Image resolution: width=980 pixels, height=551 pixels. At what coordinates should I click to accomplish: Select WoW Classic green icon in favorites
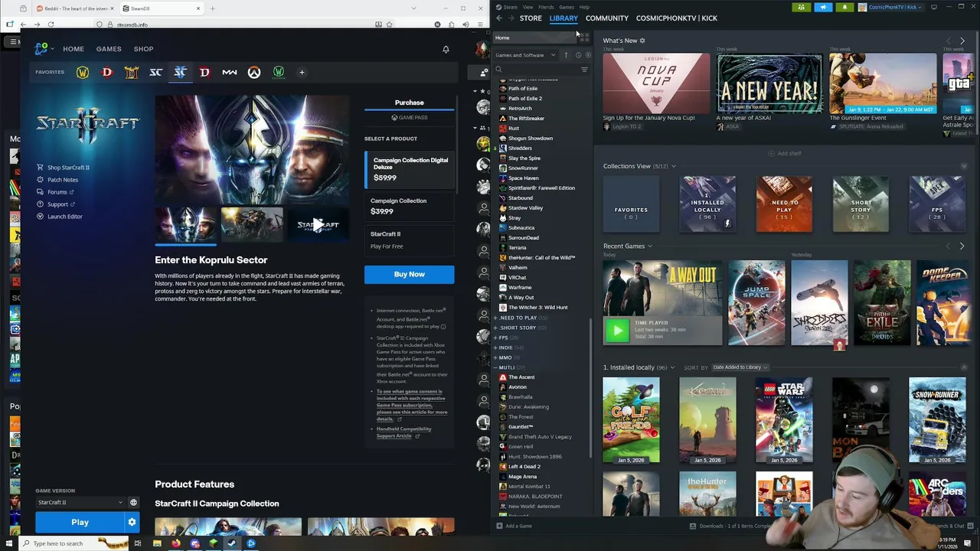pos(279,72)
